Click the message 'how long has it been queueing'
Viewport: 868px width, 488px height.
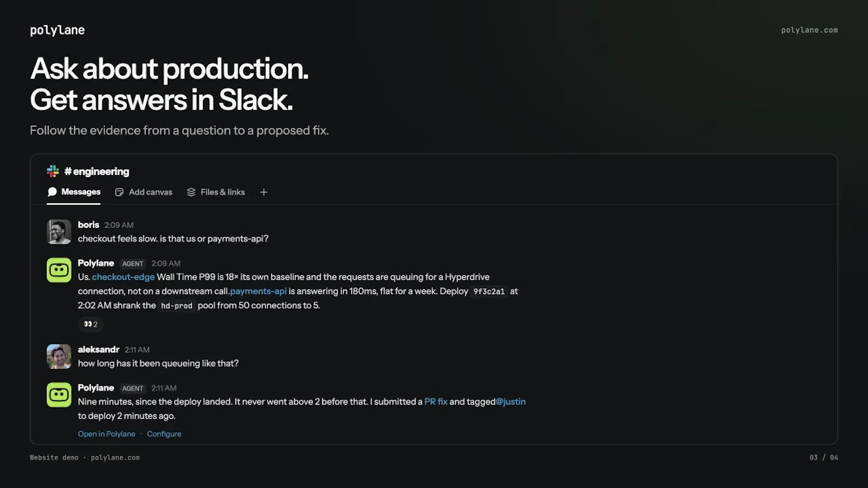tap(158, 364)
